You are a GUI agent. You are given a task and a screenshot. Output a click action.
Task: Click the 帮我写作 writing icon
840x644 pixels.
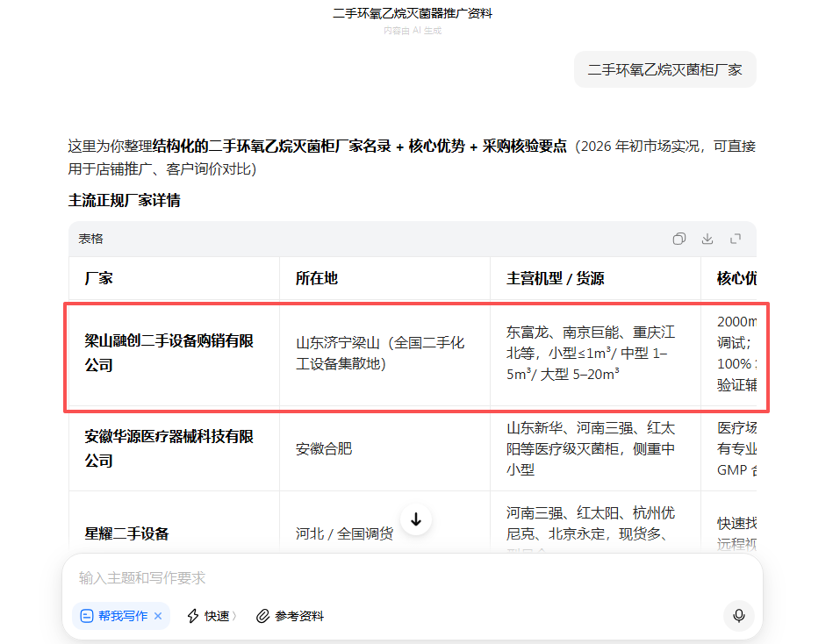[x=87, y=616]
